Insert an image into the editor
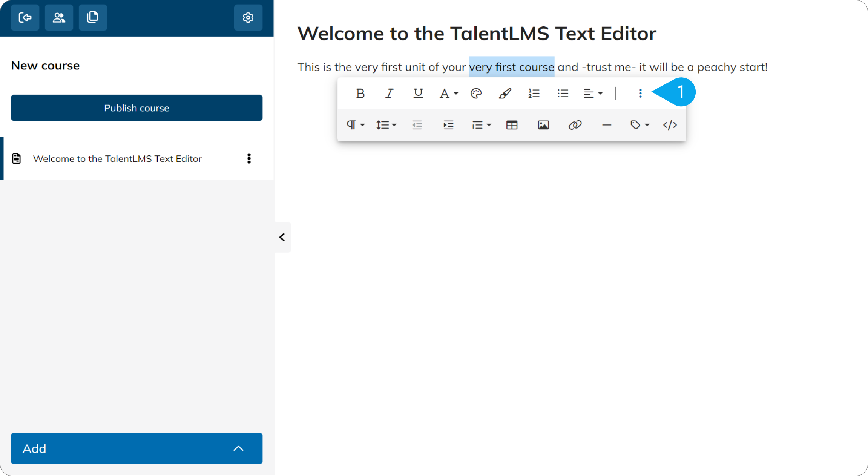The width and height of the screenshot is (868, 476). click(x=543, y=125)
